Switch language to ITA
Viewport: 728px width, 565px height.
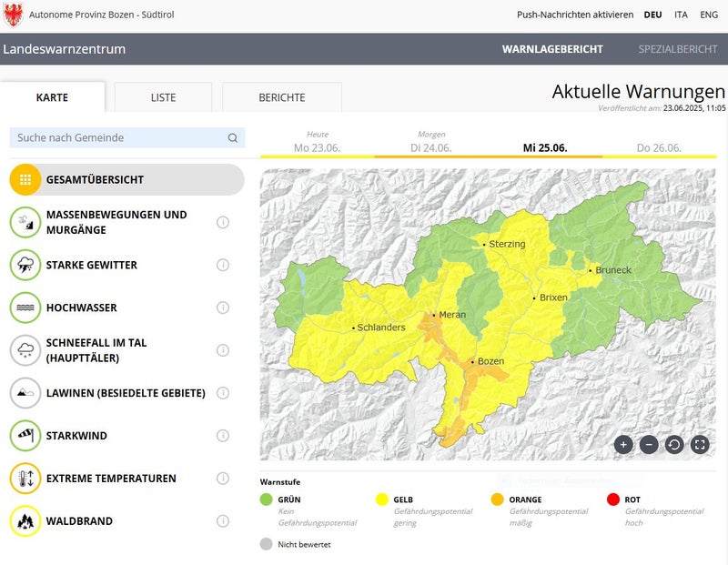coord(681,15)
